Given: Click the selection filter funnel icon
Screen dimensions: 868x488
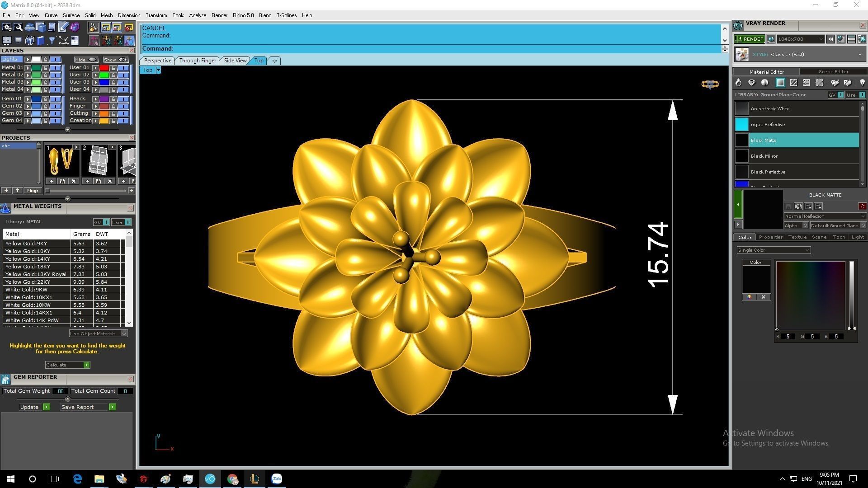Looking at the screenshot, I should [x=52, y=41].
